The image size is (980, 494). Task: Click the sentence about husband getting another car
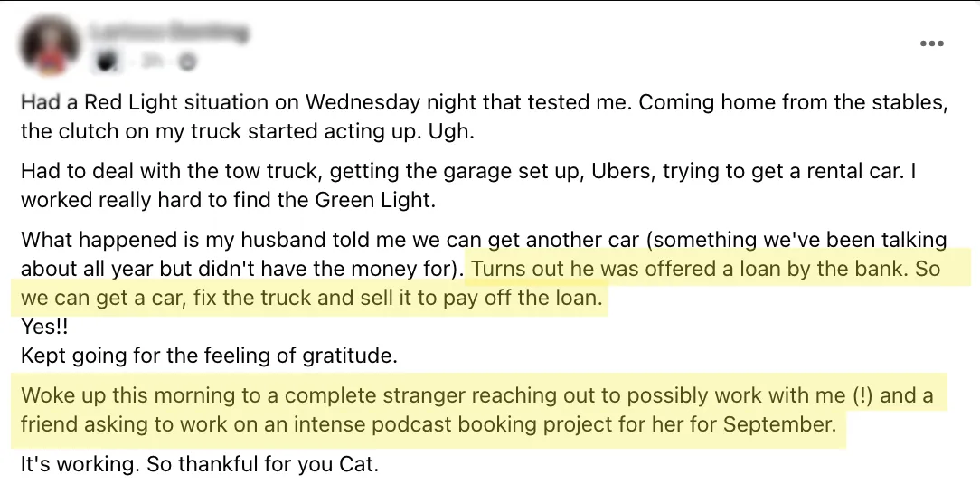point(484,254)
